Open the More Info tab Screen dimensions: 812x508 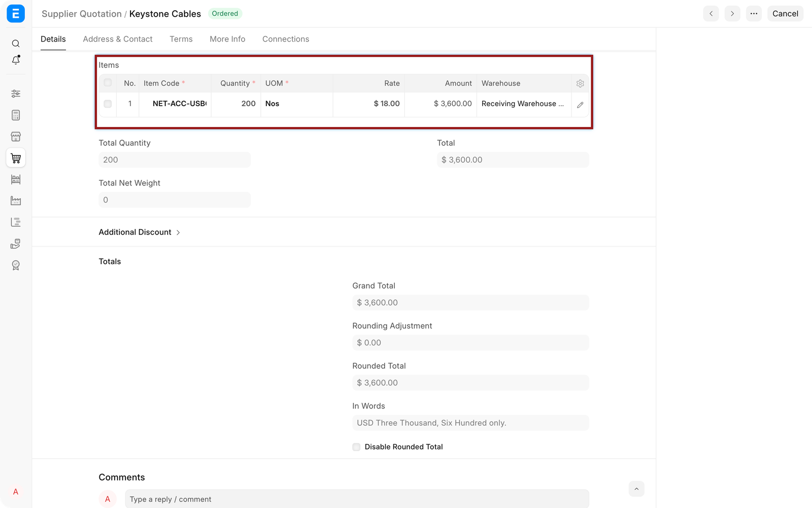(227, 39)
